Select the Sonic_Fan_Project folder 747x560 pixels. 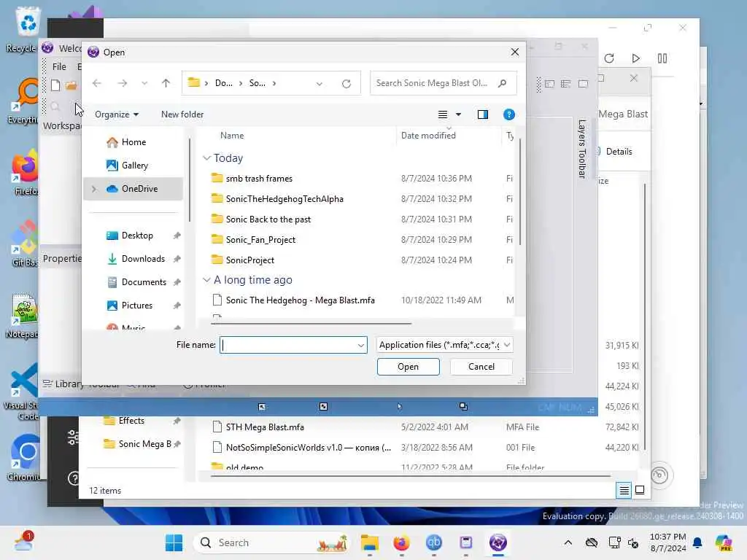click(260, 240)
